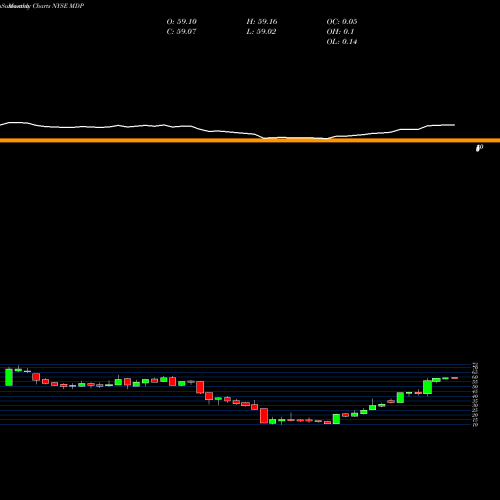
Task: Select the close price C: 59.07
Action: pyautogui.click(x=182, y=32)
